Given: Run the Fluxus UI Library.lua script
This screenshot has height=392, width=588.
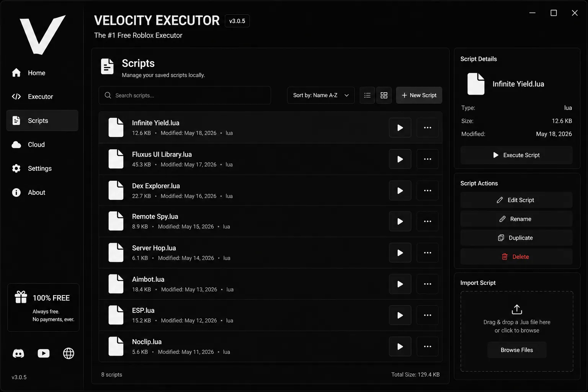Looking at the screenshot, I should click(x=400, y=159).
